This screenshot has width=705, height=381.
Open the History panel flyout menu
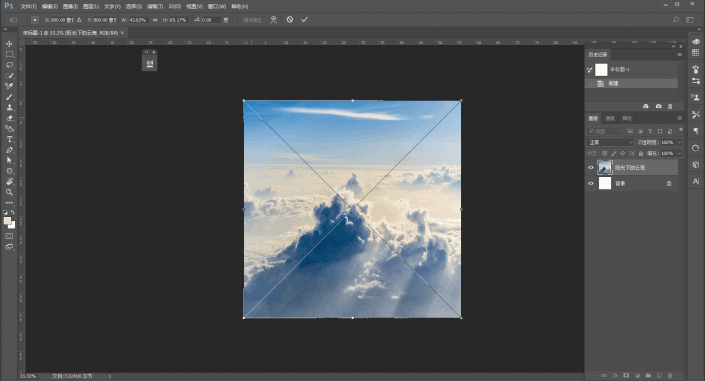(x=679, y=54)
